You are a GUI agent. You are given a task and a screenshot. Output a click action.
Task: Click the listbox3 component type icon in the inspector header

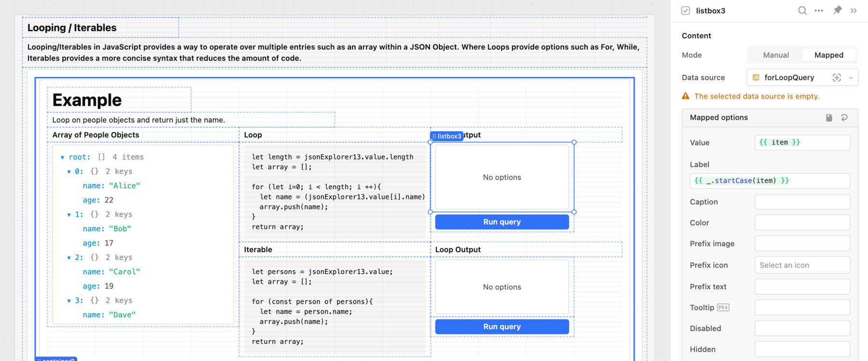(x=685, y=11)
